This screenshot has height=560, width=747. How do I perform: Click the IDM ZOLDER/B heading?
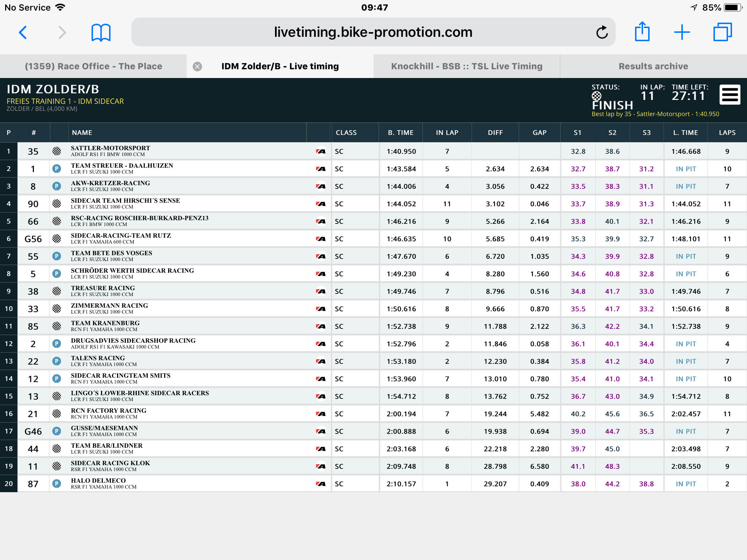[53, 89]
